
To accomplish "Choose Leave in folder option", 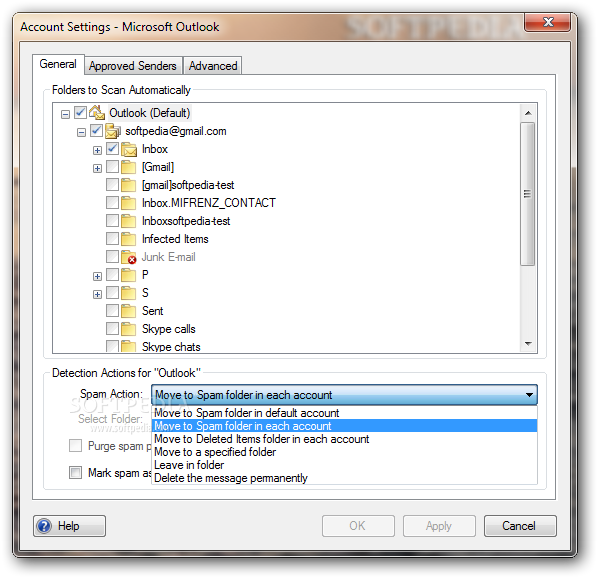I will 344,465.
